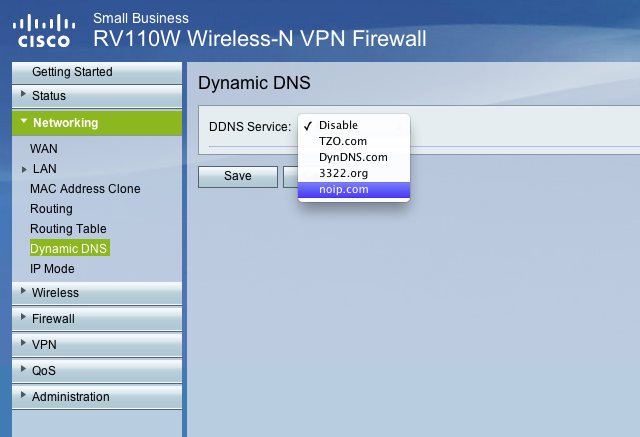640x437 pixels.
Task: Click the Cisco logo in the header
Action: 44,31
